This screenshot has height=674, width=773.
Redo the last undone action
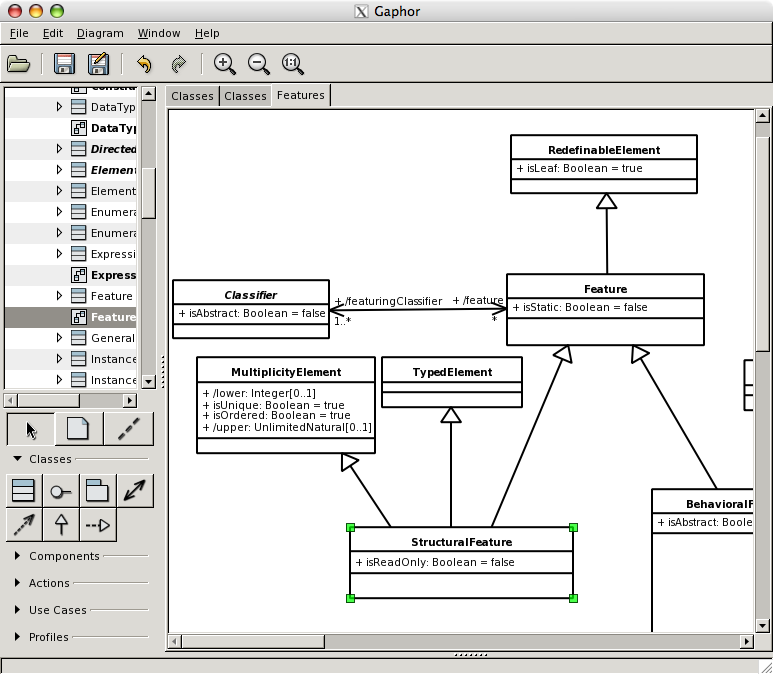click(x=178, y=64)
